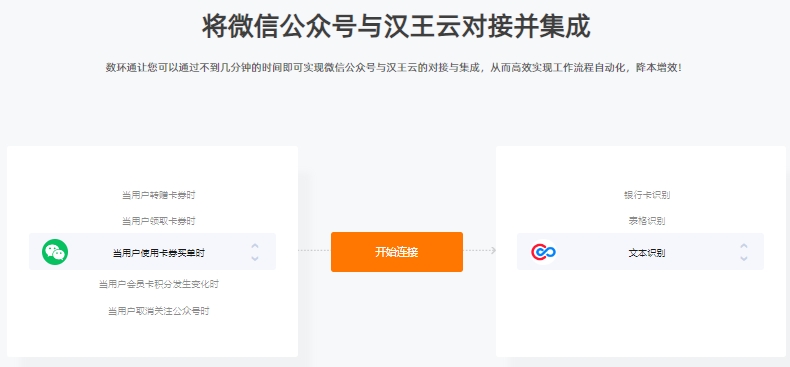Choose the 银行卡识别 action option
The height and width of the screenshot is (367, 790).
pyautogui.click(x=647, y=195)
